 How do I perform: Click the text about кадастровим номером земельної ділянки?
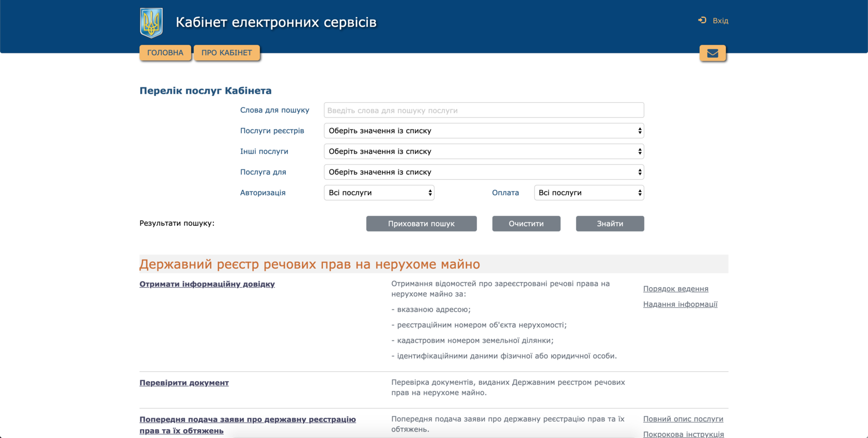[x=472, y=340]
